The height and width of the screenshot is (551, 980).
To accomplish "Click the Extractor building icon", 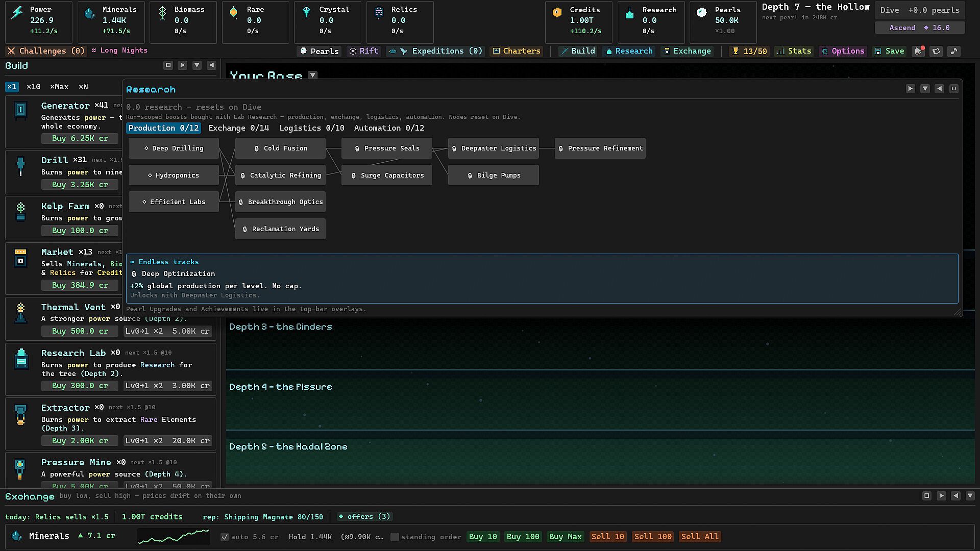I will (x=20, y=414).
